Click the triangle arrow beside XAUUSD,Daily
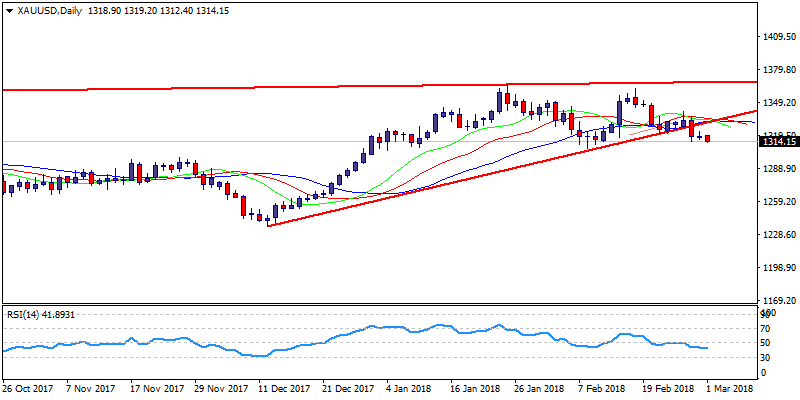Screen dimensions: 800x400 7,10
